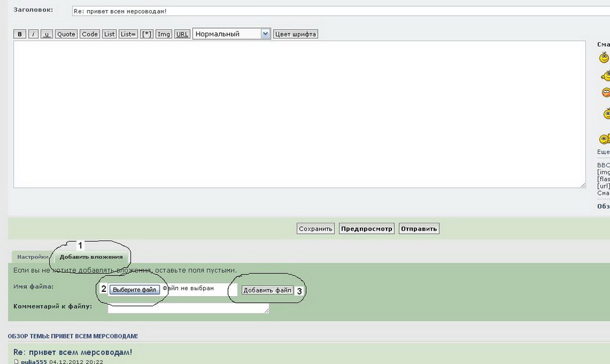Viewport: 610px width, 364px height.
Task: Apply italic formatting with the i button
Action: click(33, 34)
